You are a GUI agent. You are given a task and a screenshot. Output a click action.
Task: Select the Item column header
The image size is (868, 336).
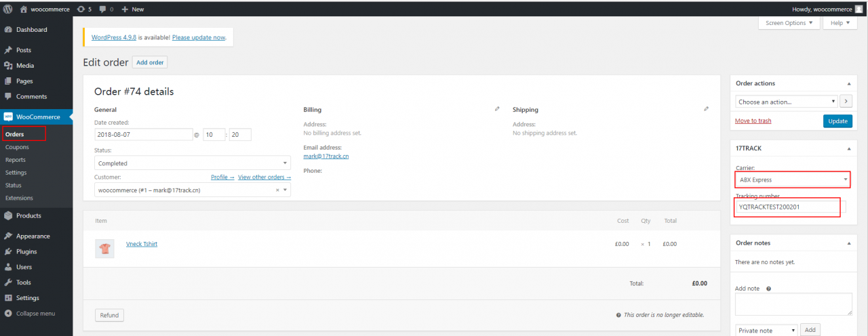click(x=100, y=221)
